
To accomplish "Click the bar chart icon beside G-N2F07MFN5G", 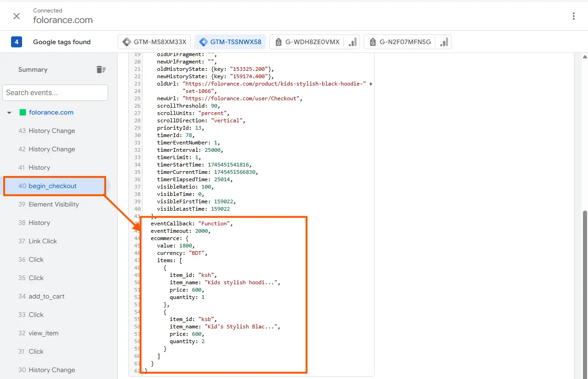I will point(444,42).
